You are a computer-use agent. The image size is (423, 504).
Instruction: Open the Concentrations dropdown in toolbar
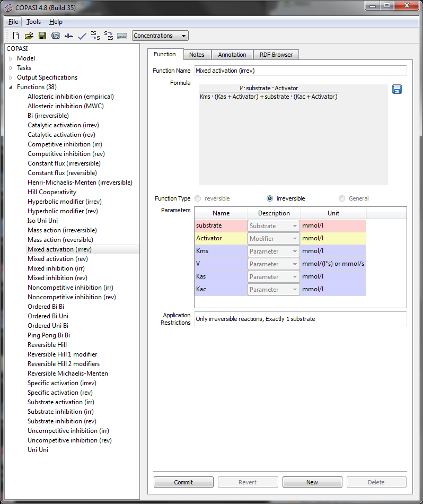pos(160,36)
